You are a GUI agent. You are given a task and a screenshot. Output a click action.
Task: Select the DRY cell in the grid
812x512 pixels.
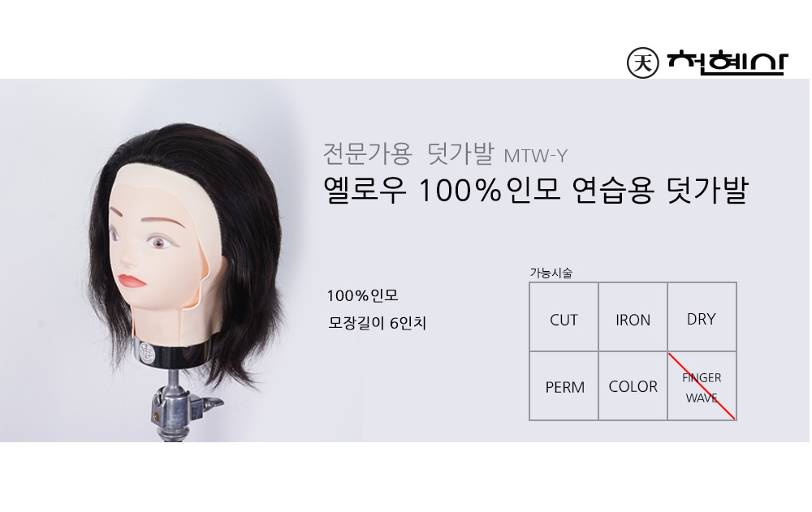[702, 316]
